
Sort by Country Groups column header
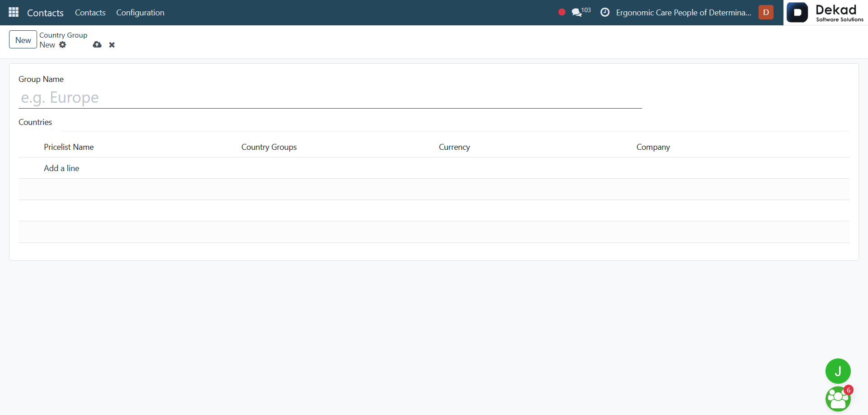(269, 147)
